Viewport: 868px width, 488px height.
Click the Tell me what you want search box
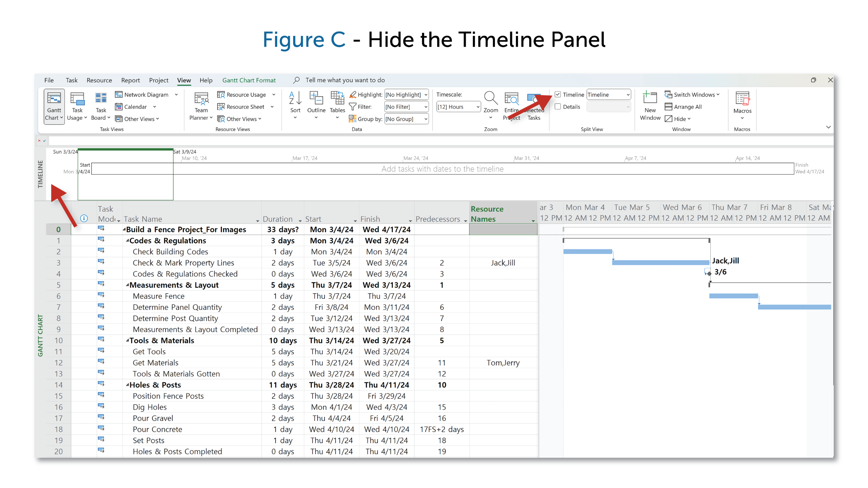click(x=345, y=80)
